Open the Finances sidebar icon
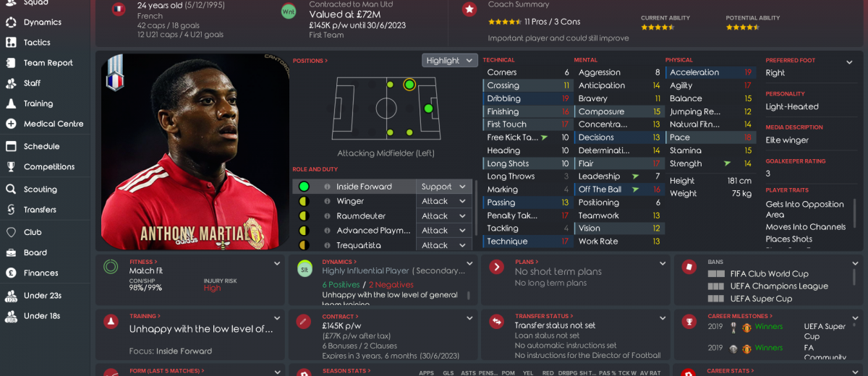Image resolution: width=868 pixels, height=376 pixels. (11, 273)
